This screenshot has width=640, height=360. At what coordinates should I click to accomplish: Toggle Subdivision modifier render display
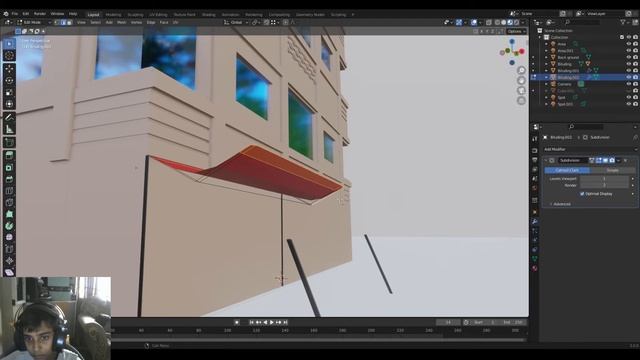coord(612,160)
